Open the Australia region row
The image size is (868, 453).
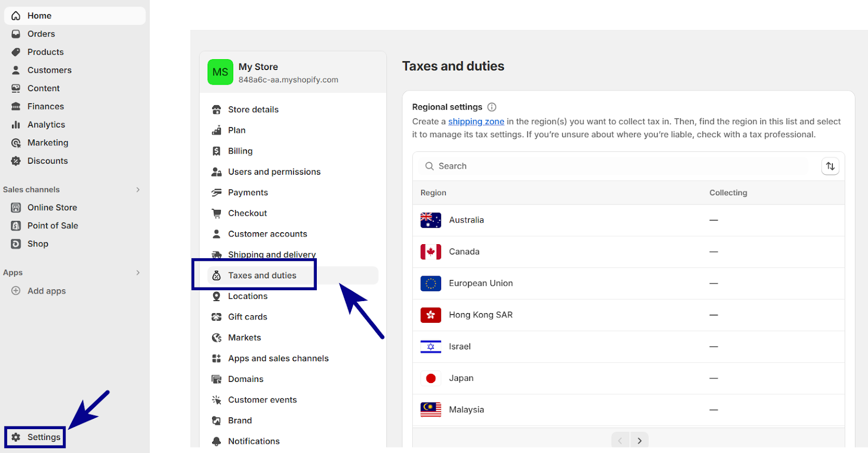pyautogui.click(x=629, y=220)
